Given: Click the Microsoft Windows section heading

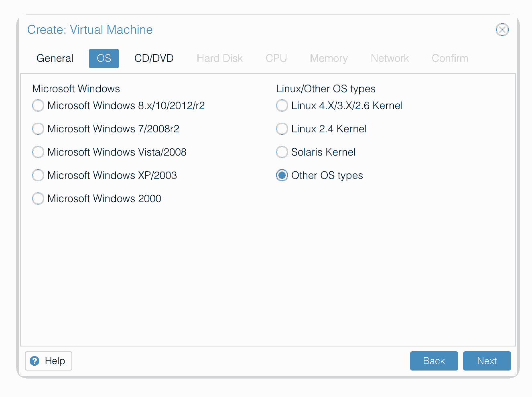Looking at the screenshot, I should 76,89.
